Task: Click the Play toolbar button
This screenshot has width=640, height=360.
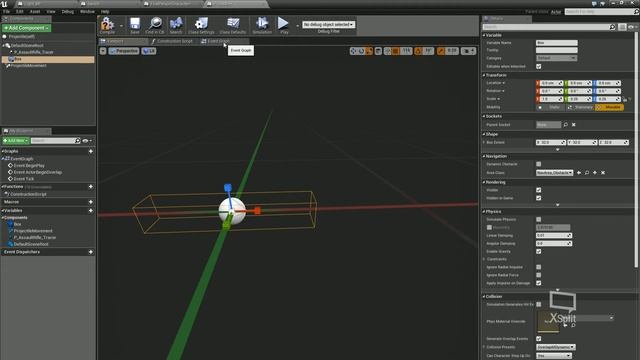Action: point(283,25)
